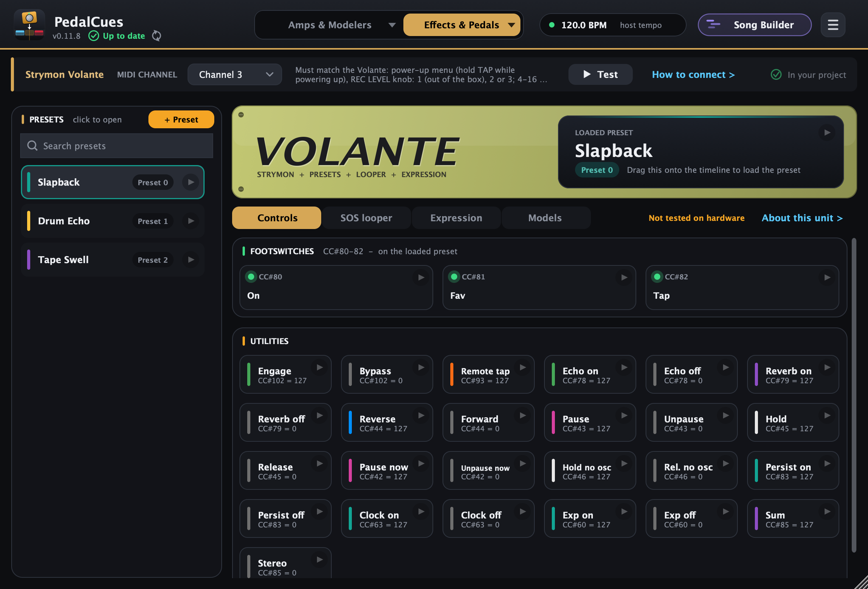Click the 120.0 BPM tempo value
Viewport: 868px width, 589px height.
pyautogui.click(x=584, y=25)
